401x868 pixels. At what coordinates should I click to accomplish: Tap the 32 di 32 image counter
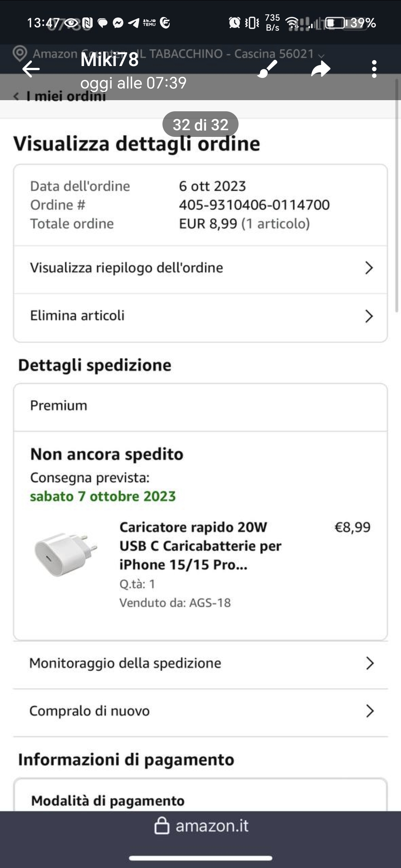coord(200,125)
